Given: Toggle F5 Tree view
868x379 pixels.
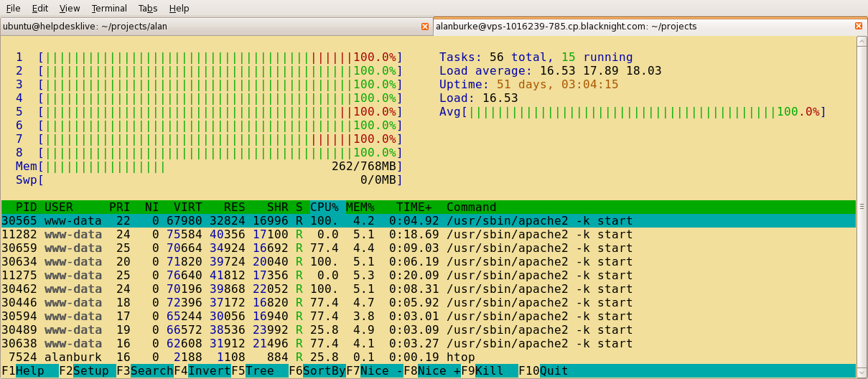Looking at the screenshot, I should point(259,371).
